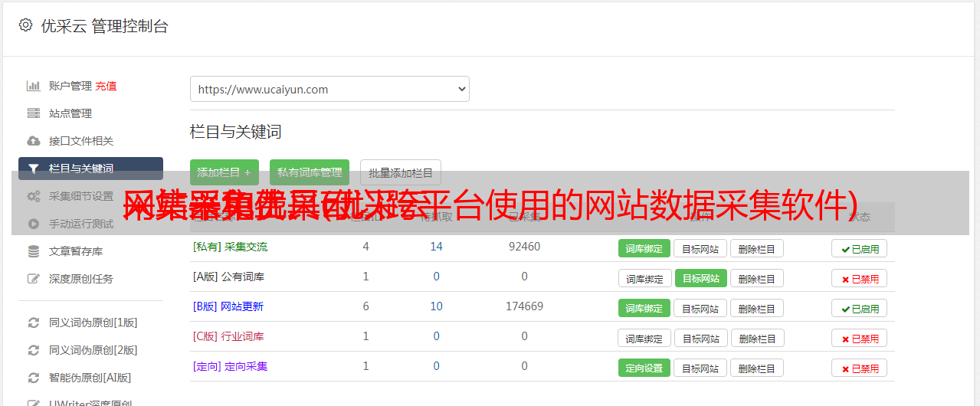Open 账户管理 in the sidebar
Viewport: 980px width, 406px height.
70,86
